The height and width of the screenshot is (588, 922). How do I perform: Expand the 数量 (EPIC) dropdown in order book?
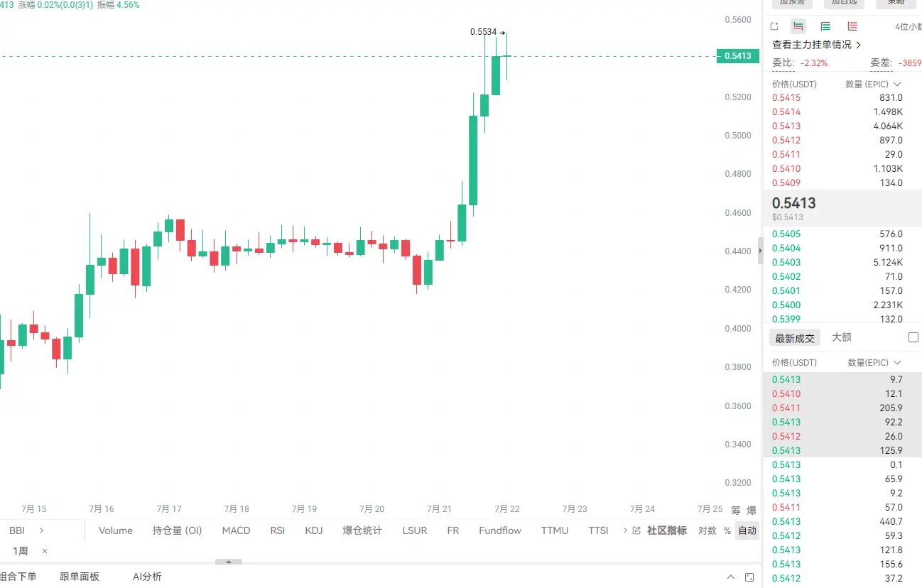coord(873,84)
